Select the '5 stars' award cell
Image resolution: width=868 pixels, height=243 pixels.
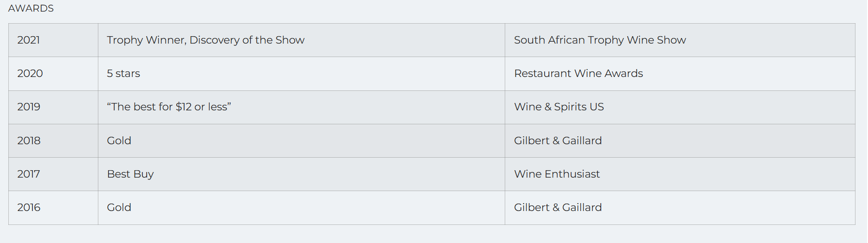[302, 74]
